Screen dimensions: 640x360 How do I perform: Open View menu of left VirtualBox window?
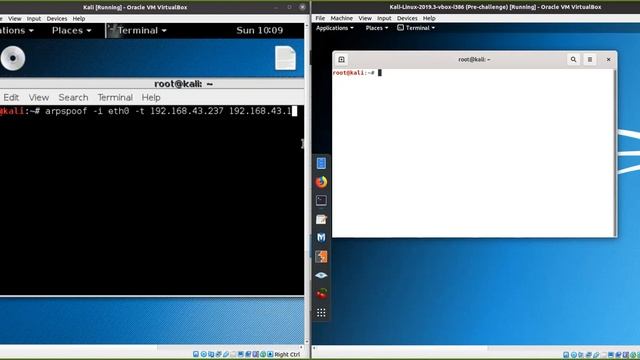click(x=14, y=19)
